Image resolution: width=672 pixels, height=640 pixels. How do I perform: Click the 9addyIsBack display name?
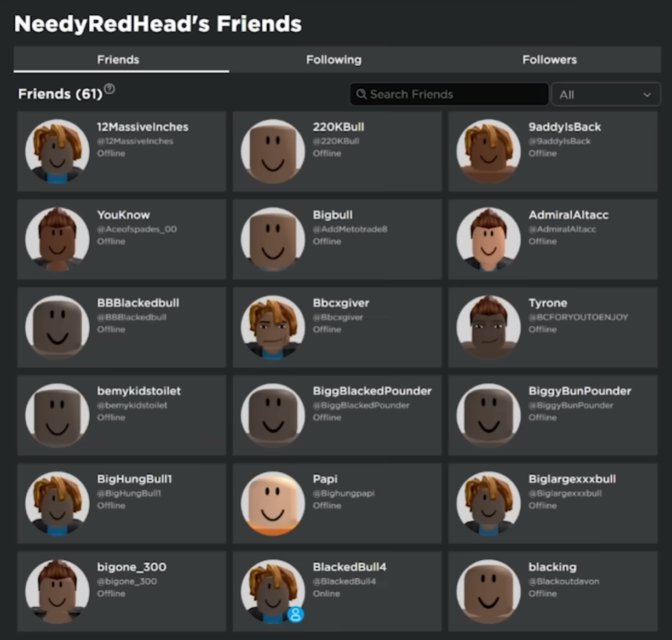[565, 127]
